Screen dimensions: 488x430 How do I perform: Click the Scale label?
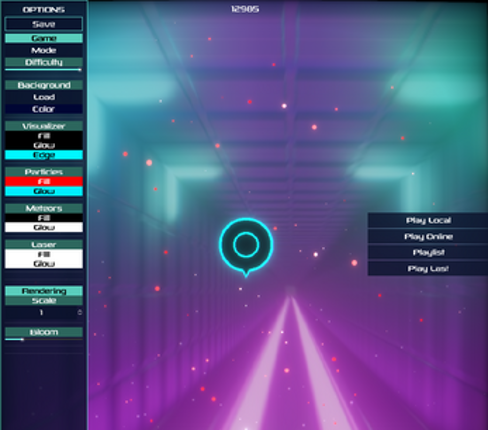tap(44, 301)
